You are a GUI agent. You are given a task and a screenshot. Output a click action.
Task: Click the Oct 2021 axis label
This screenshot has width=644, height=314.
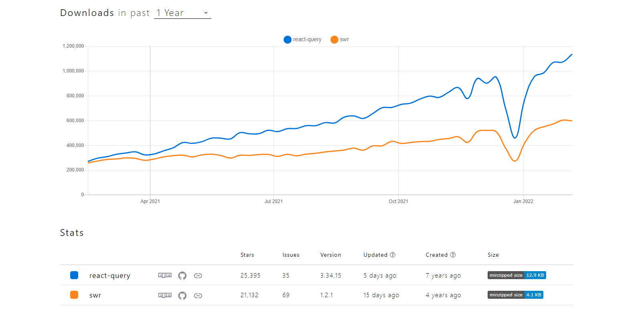click(x=398, y=201)
